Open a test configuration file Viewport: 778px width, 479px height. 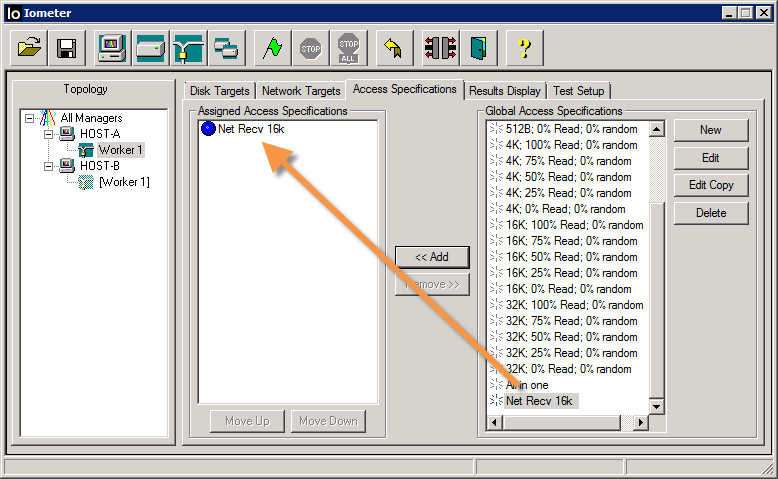(30, 47)
